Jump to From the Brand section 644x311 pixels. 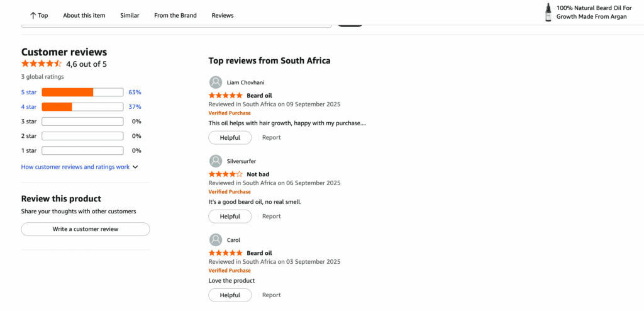175,15
